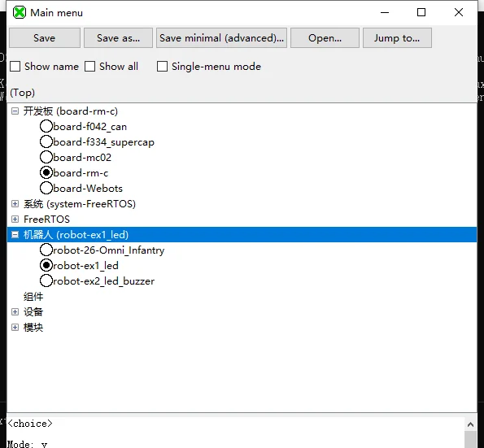Select the 开发板 (board-rm-c) row label
Image resolution: width=484 pixels, height=448 pixels.
coord(71,111)
